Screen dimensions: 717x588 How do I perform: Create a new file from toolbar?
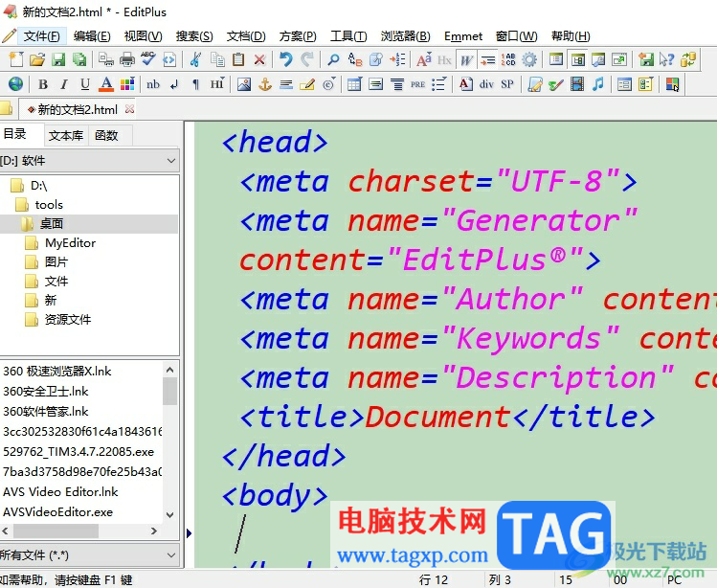(x=16, y=59)
